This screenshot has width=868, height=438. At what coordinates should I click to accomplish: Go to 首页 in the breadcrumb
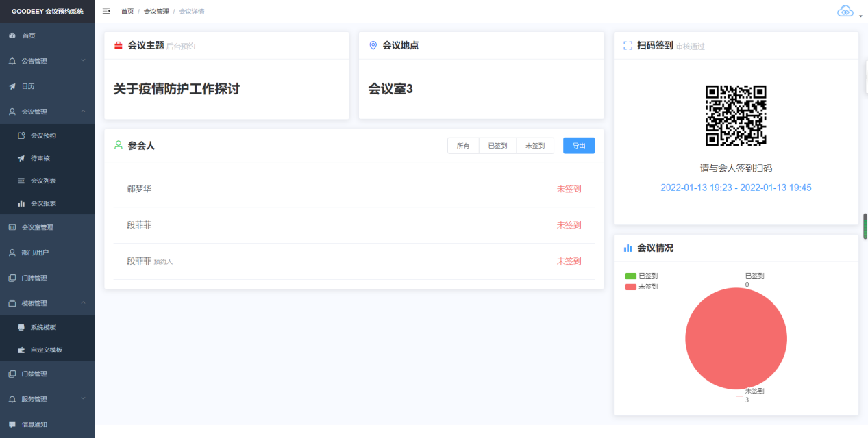[127, 12]
